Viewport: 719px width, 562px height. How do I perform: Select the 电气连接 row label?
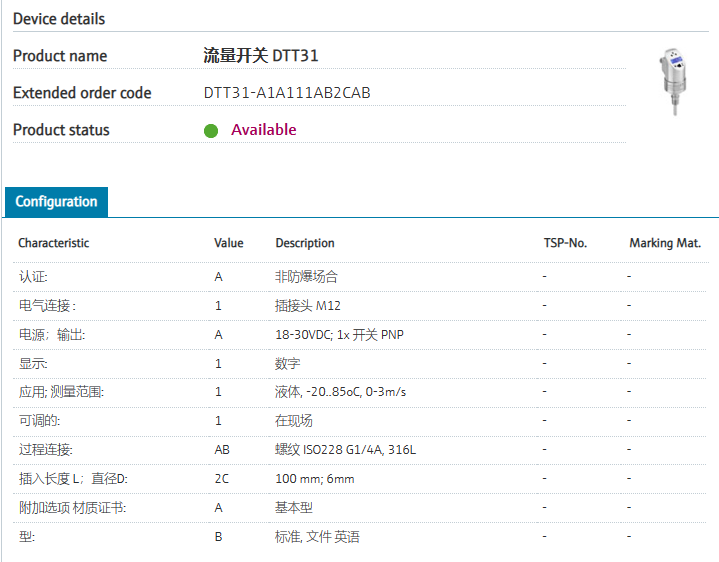(x=47, y=305)
